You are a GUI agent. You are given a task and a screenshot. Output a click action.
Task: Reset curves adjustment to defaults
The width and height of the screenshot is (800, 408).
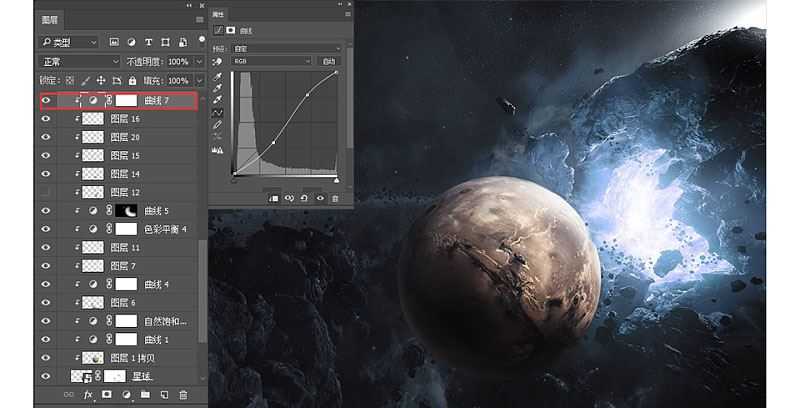pyautogui.click(x=303, y=198)
